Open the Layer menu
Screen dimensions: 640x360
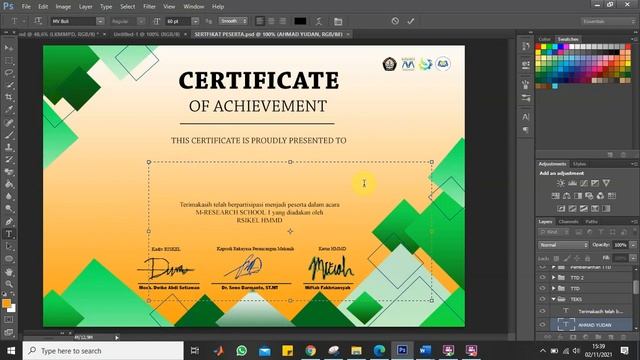pos(85,7)
